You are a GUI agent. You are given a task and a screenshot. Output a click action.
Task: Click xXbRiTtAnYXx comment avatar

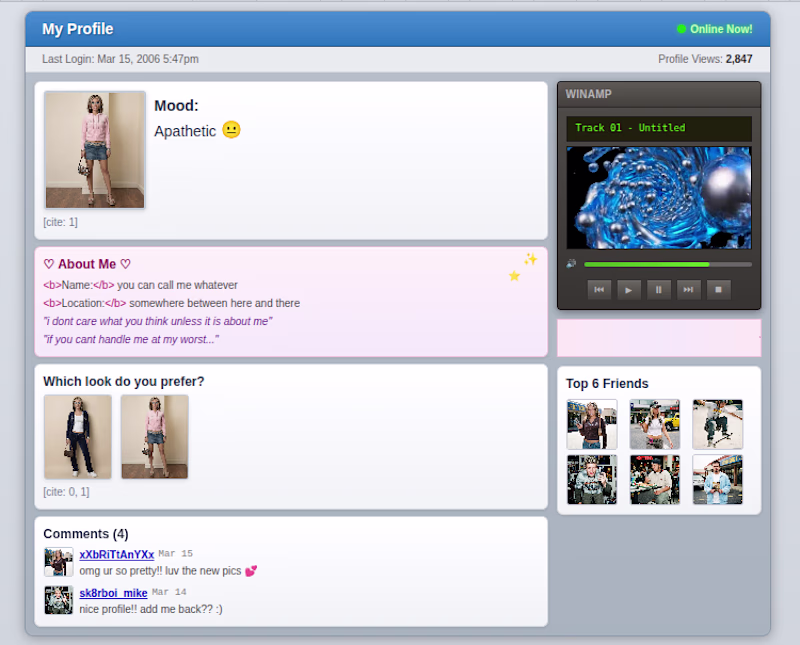pyautogui.click(x=59, y=562)
